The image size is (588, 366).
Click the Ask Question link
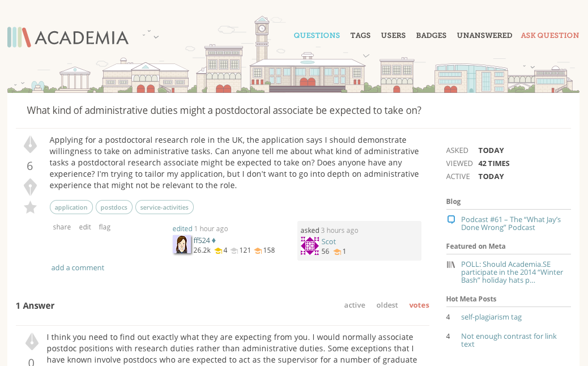(549, 35)
